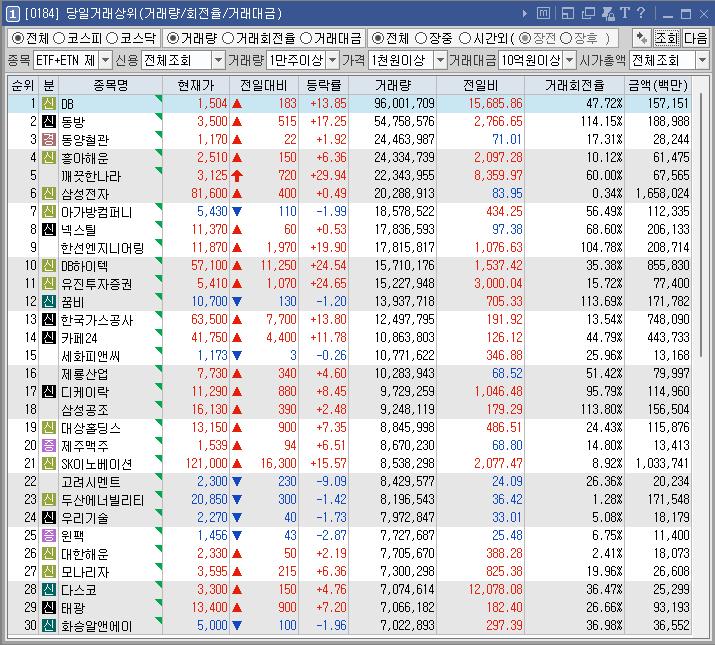Image resolution: width=715 pixels, height=645 pixels.
Task: Select the 코스피 radio button
Action: pos(59,38)
